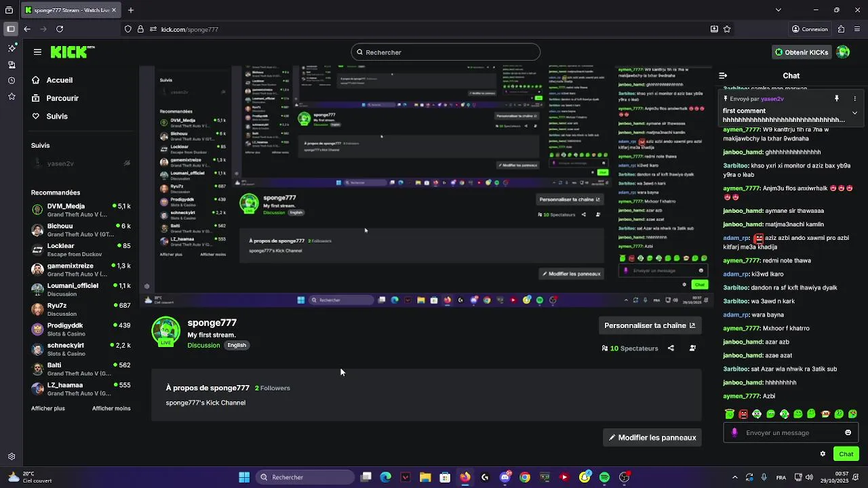Open browser tab list dropdown
The image size is (868, 488).
coord(778,10)
